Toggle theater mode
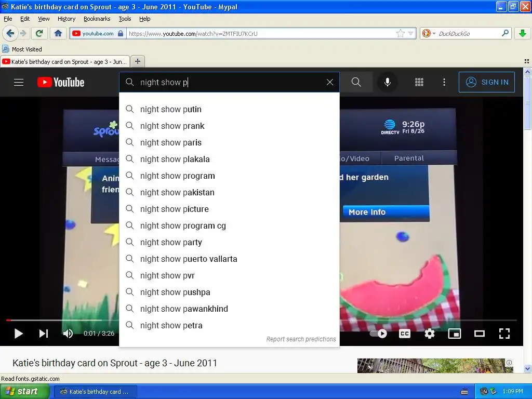Viewport: 532px width, 399px height. pos(480,334)
